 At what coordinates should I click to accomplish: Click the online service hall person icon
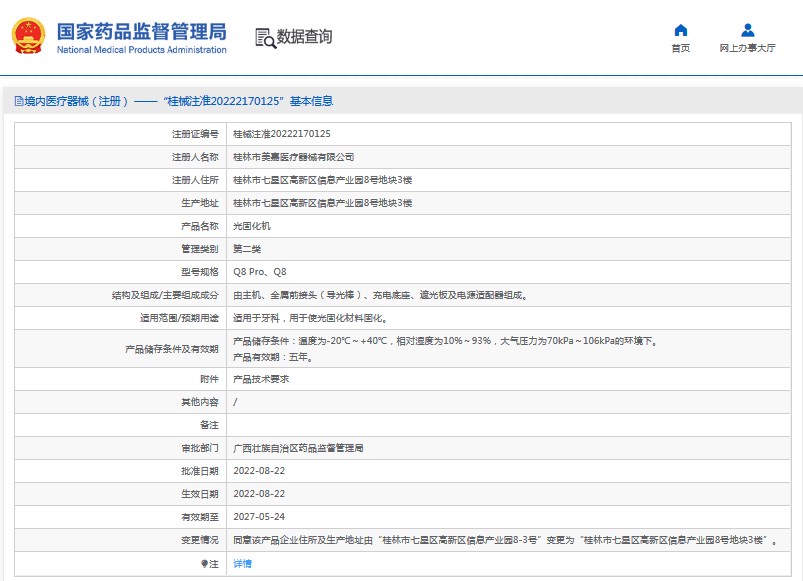[x=747, y=30]
